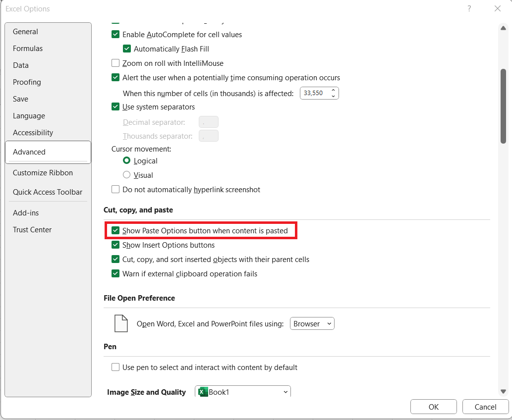Open the General options category

[48, 32]
